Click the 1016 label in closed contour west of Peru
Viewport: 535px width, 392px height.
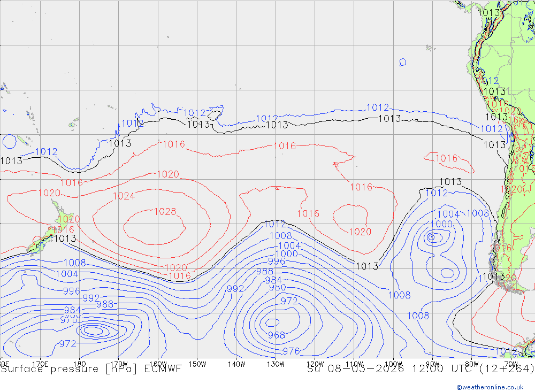coord(446,158)
